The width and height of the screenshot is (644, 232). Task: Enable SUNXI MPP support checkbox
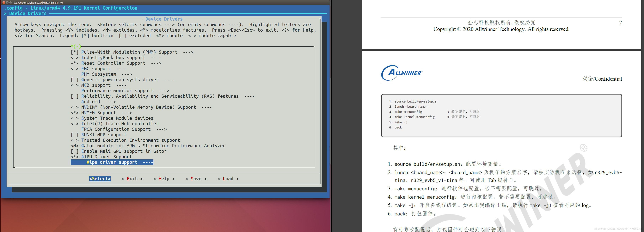75,135
